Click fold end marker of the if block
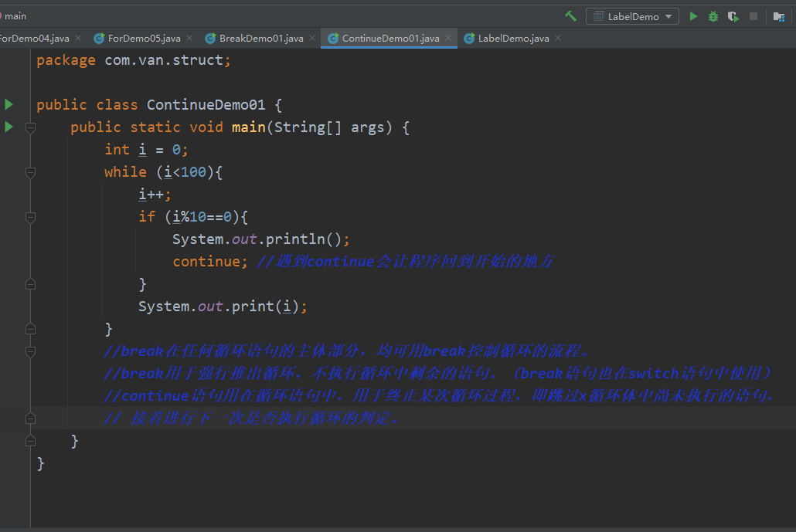Image resolution: width=796 pixels, height=532 pixels. pos(30,284)
